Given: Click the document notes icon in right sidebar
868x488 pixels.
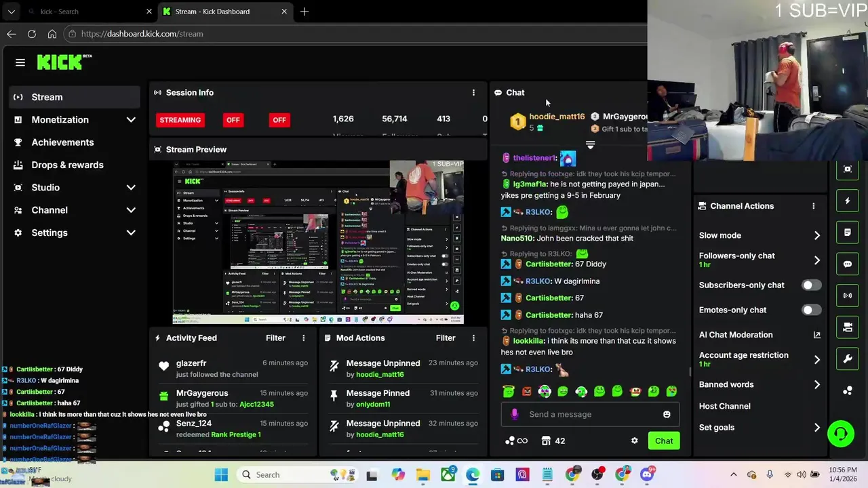Looking at the screenshot, I should 848,232.
